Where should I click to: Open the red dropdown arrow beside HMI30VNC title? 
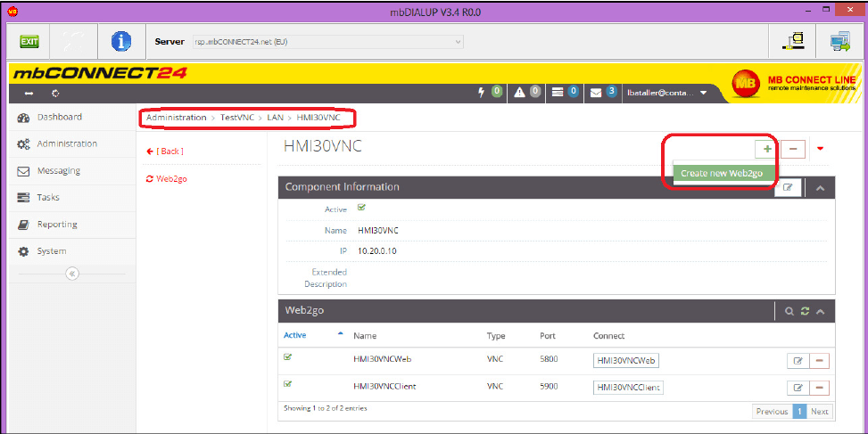[x=821, y=149]
